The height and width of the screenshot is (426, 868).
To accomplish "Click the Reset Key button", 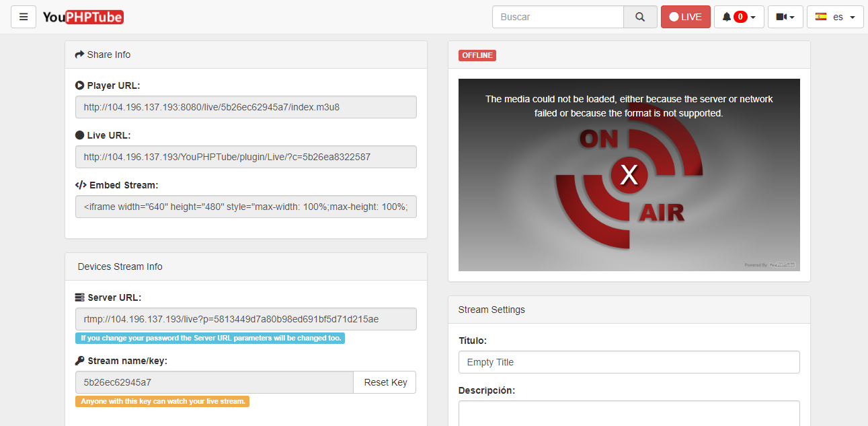I will pos(384,382).
